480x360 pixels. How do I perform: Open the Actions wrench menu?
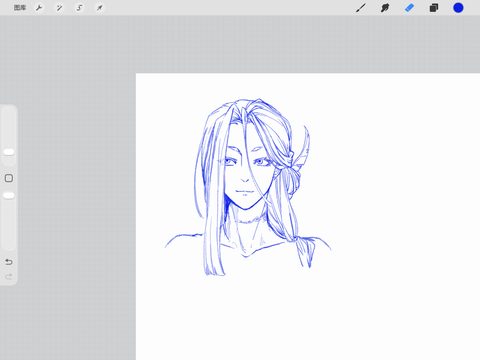tap(39, 7)
